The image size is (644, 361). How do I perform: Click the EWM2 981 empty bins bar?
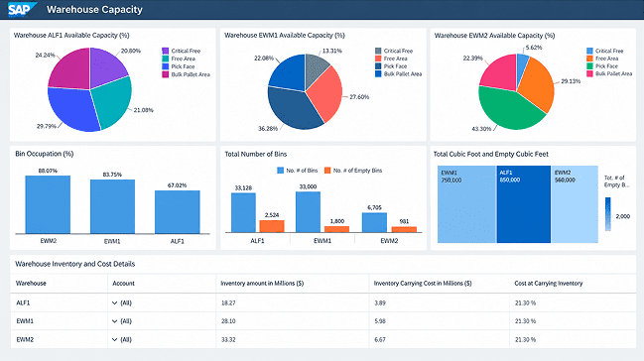(404, 229)
